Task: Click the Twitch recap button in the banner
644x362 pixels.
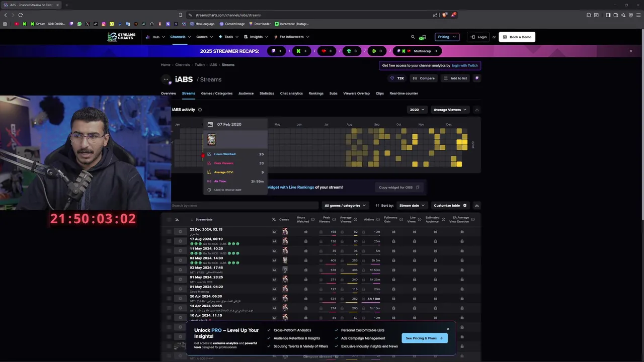Action: [x=276, y=51]
